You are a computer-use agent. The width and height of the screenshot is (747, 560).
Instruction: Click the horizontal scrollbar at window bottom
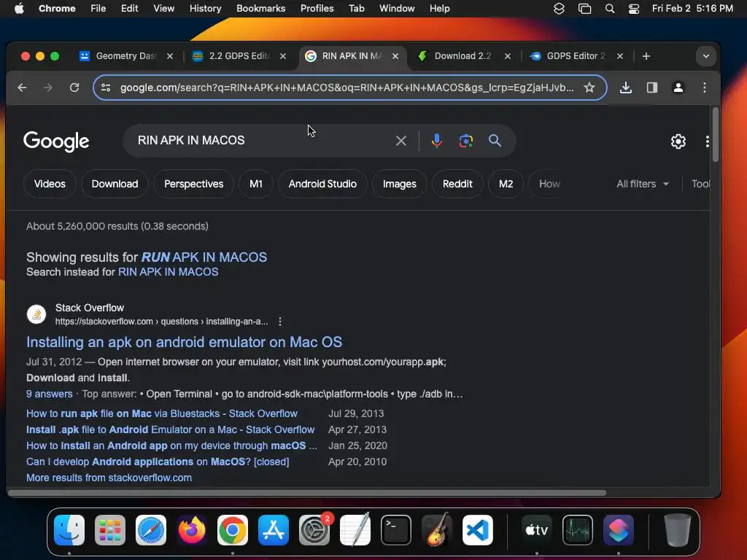pos(307,493)
